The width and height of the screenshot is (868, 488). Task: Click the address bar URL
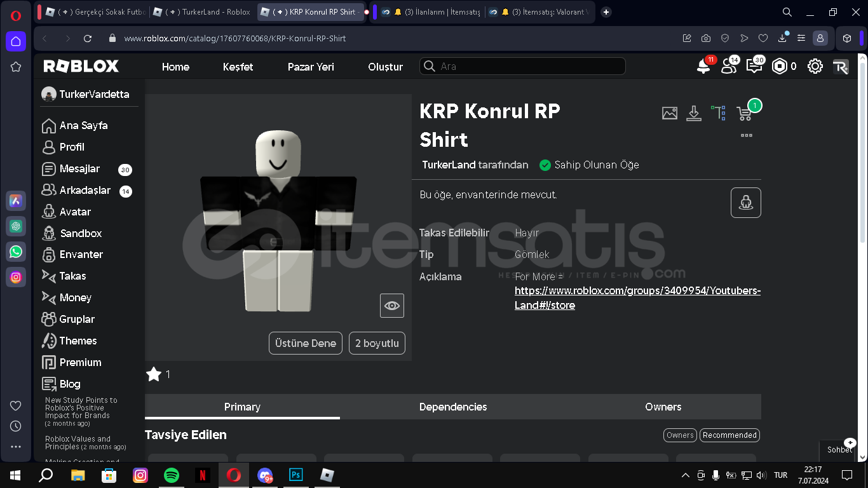[235, 38]
